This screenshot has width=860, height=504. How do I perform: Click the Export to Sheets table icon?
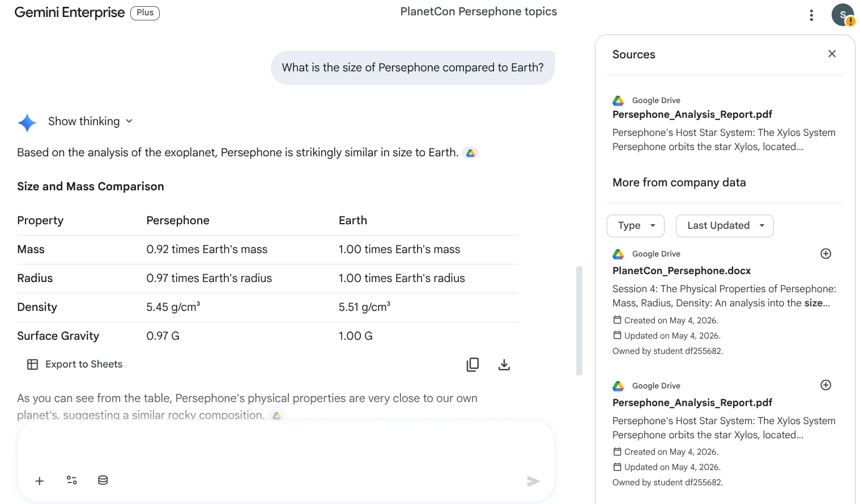pos(33,365)
